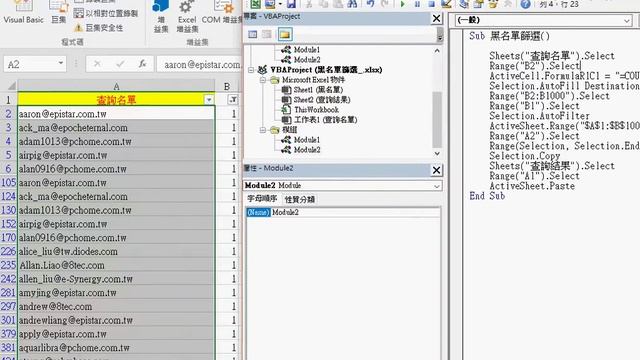Image resolution: width=640 pixels, height=360 pixels.
Task: Close the 專案 - VBAProject pane
Action: 436,18
